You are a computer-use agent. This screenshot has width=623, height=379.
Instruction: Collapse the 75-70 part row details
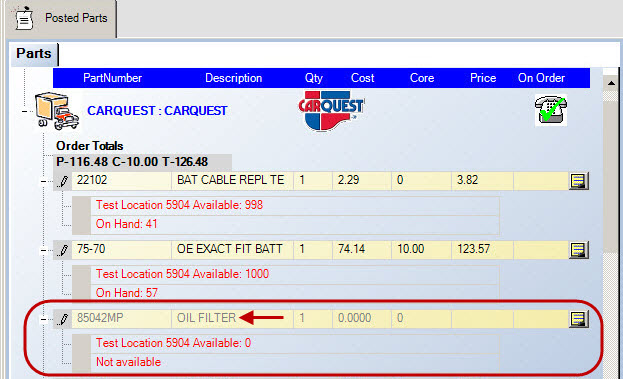pyautogui.click(x=43, y=251)
